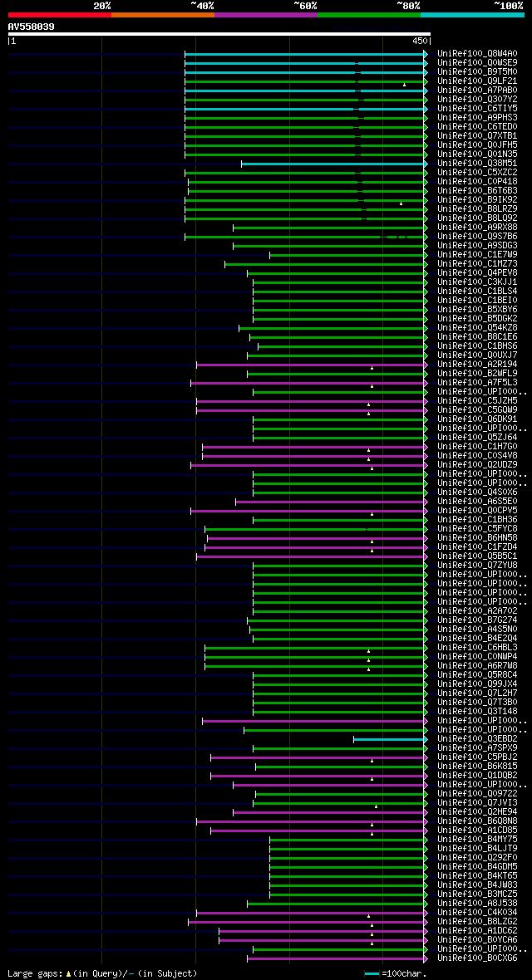Select the UniRef100_C6TIY5 label
The height and width of the screenshot is (980, 532).
tap(477, 109)
